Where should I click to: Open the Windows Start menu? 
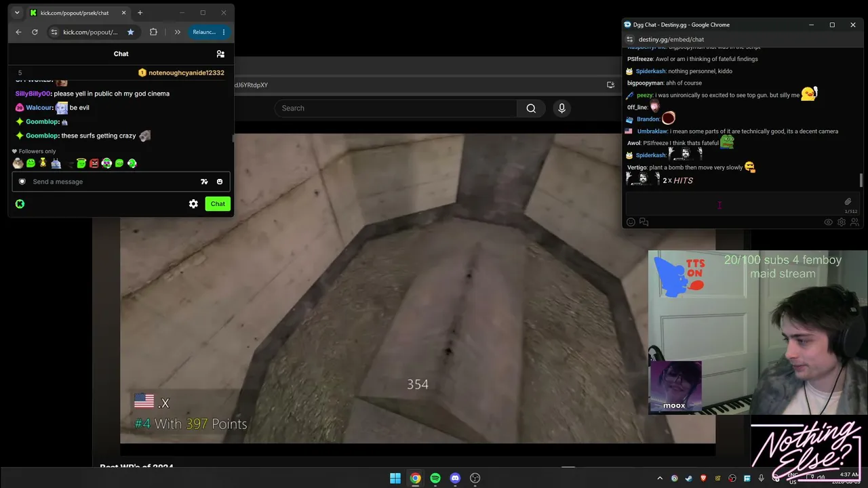pyautogui.click(x=395, y=478)
